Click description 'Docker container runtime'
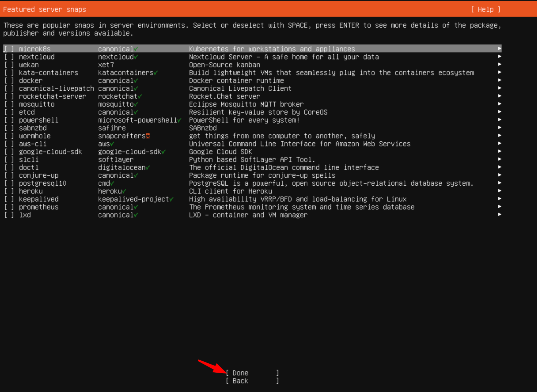The width and height of the screenshot is (537, 392). [236, 80]
